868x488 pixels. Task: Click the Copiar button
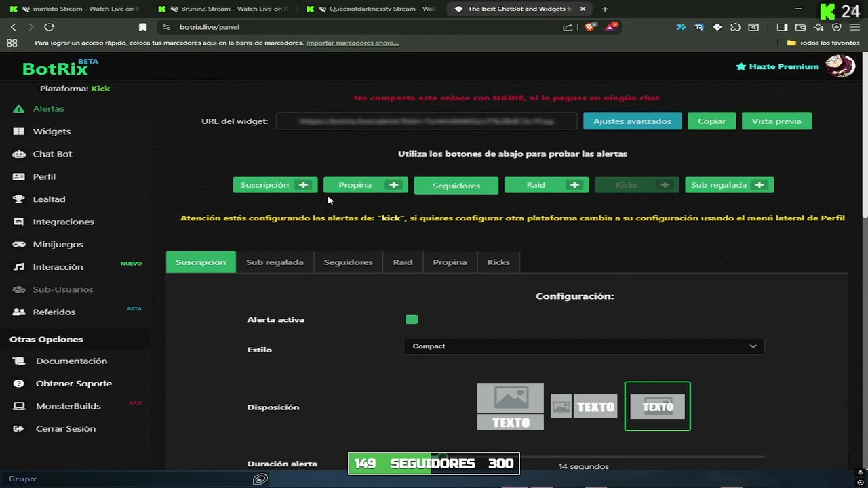(711, 121)
